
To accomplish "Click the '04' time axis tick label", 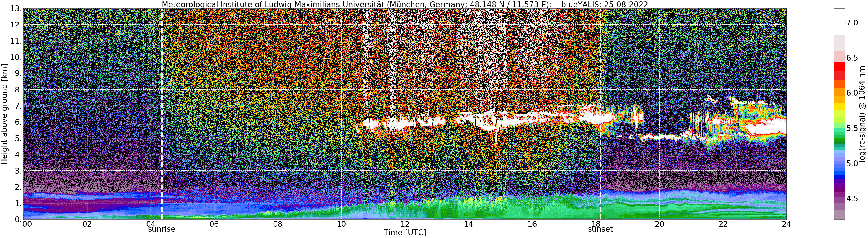I will 151,224.
